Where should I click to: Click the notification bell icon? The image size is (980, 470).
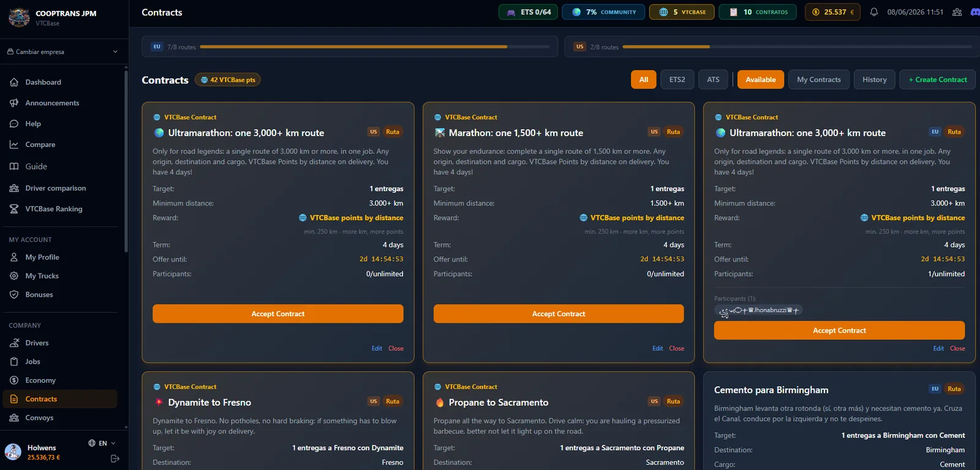tap(874, 12)
